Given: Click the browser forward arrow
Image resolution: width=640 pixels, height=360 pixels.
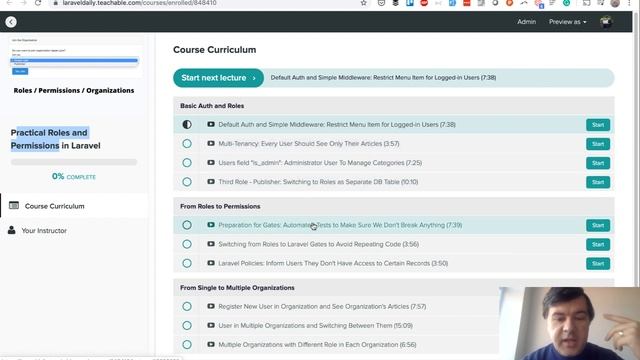Looking at the screenshot, I should pos(24,3).
